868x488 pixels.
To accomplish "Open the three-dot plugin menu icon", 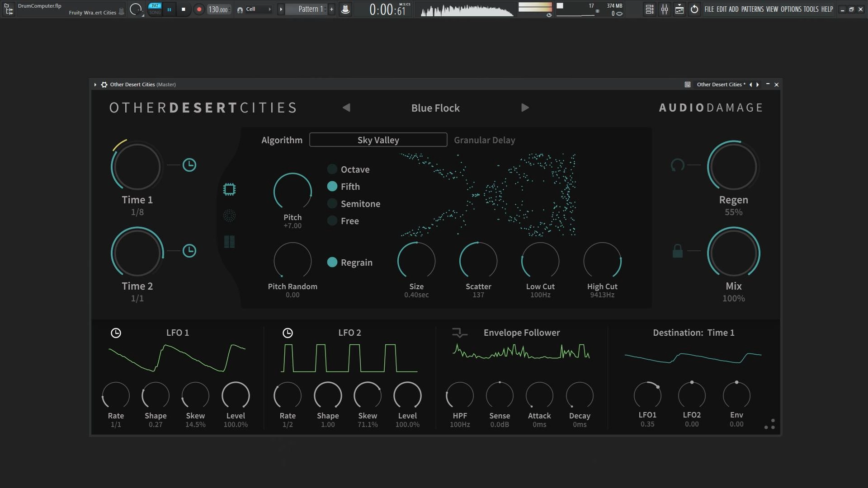I will click(769, 424).
